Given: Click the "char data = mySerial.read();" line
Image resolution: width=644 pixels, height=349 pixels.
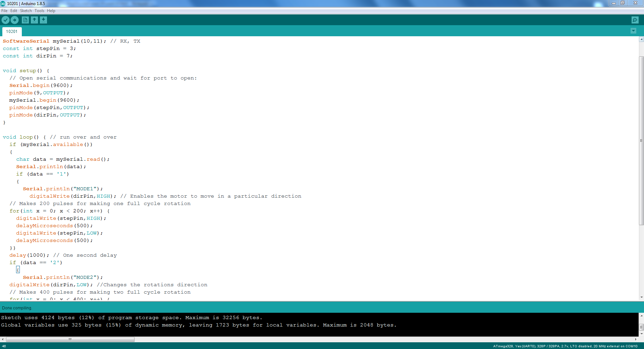Looking at the screenshot, I should pos(63,159).
